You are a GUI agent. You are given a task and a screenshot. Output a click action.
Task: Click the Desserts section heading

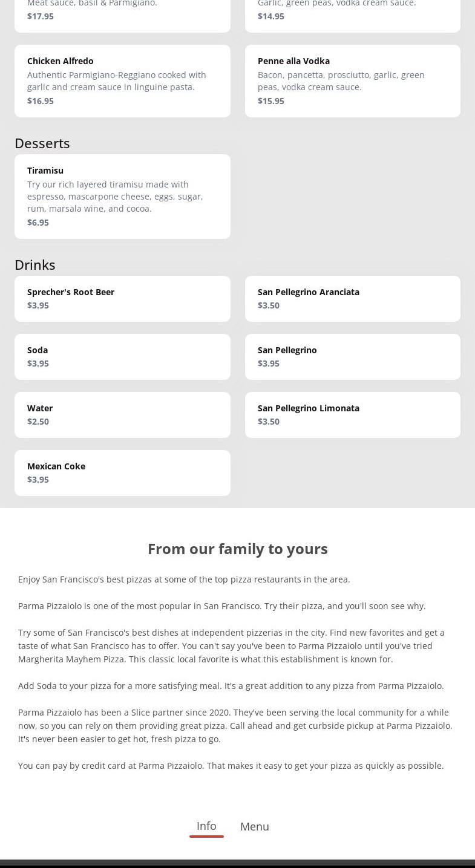42,143
